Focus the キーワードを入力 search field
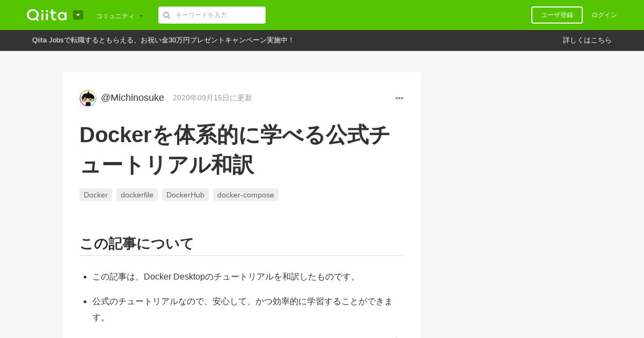 212,15
